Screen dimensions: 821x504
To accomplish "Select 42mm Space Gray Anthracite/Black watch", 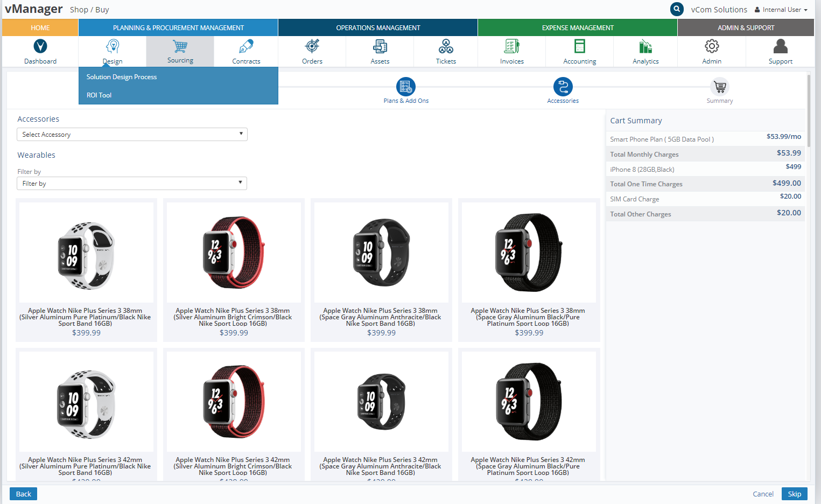I will coord(381,402).
